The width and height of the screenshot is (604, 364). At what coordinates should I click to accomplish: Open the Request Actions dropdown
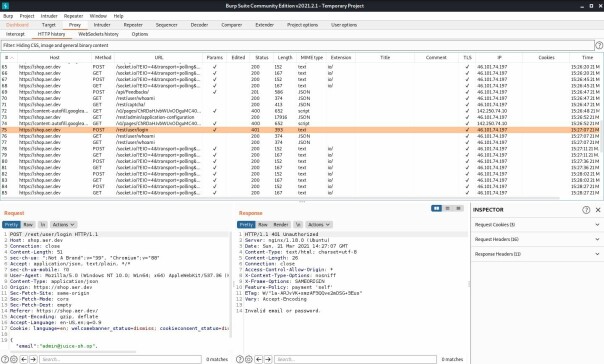[x=64, y=224]
